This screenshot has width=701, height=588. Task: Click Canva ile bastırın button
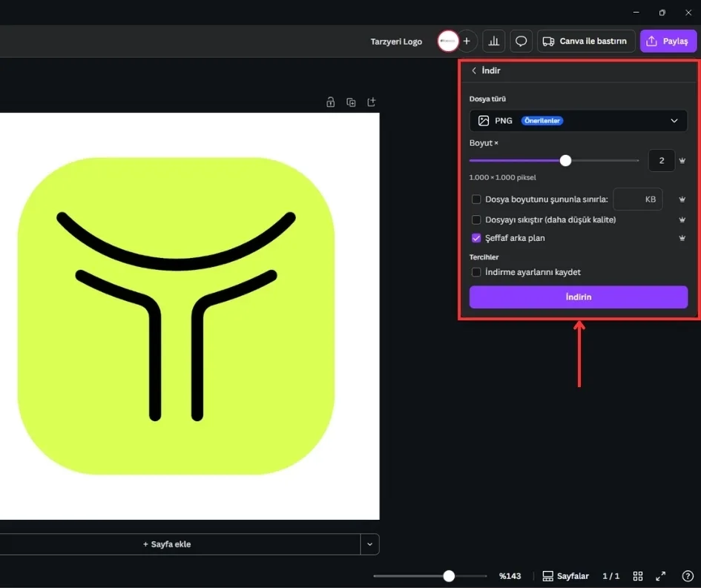[586, 41]
